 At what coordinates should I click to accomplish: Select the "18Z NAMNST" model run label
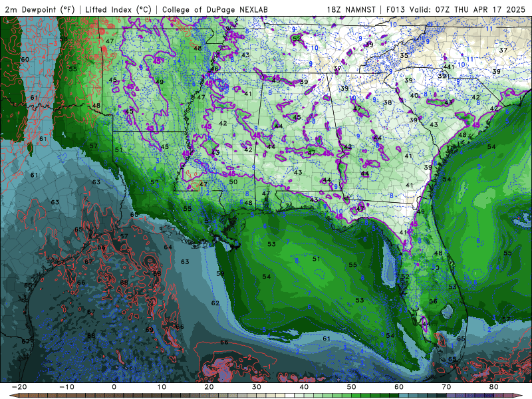(351, 9)
